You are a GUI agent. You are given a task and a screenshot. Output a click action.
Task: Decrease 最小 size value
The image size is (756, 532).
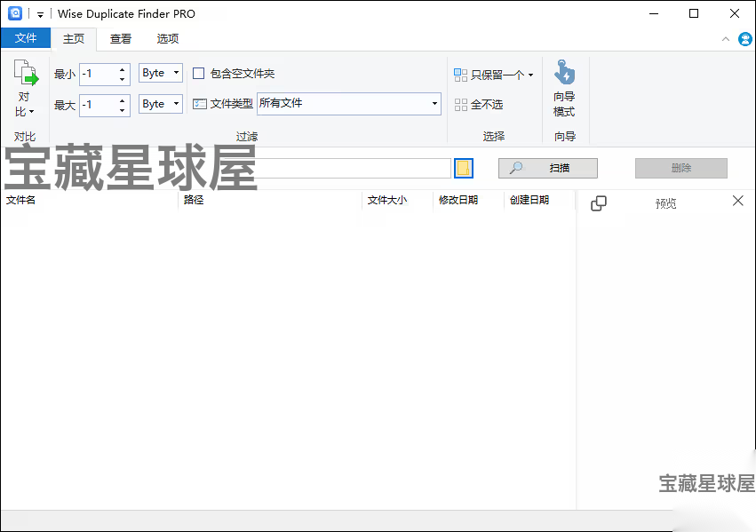coord(123,79)
